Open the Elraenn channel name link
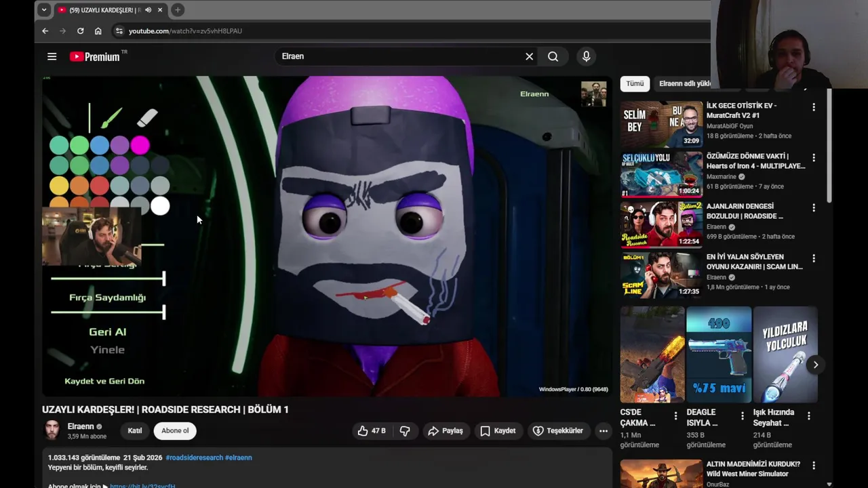This screenshot has width=868, height=488. 81,426
